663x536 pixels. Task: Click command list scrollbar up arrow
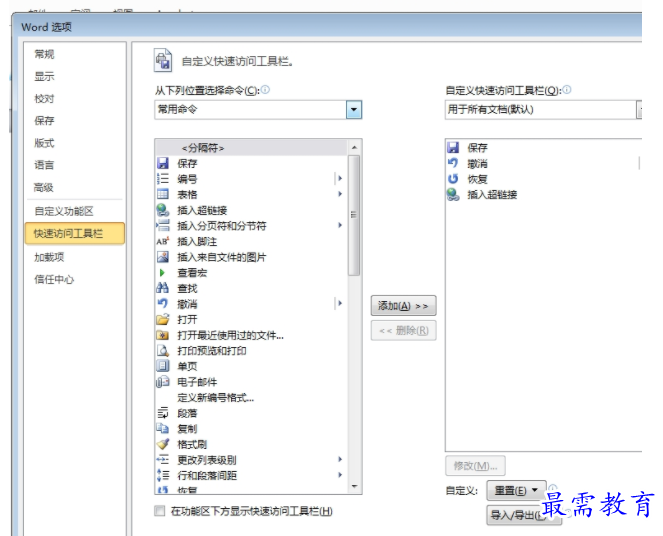click(x=354, y=147)
